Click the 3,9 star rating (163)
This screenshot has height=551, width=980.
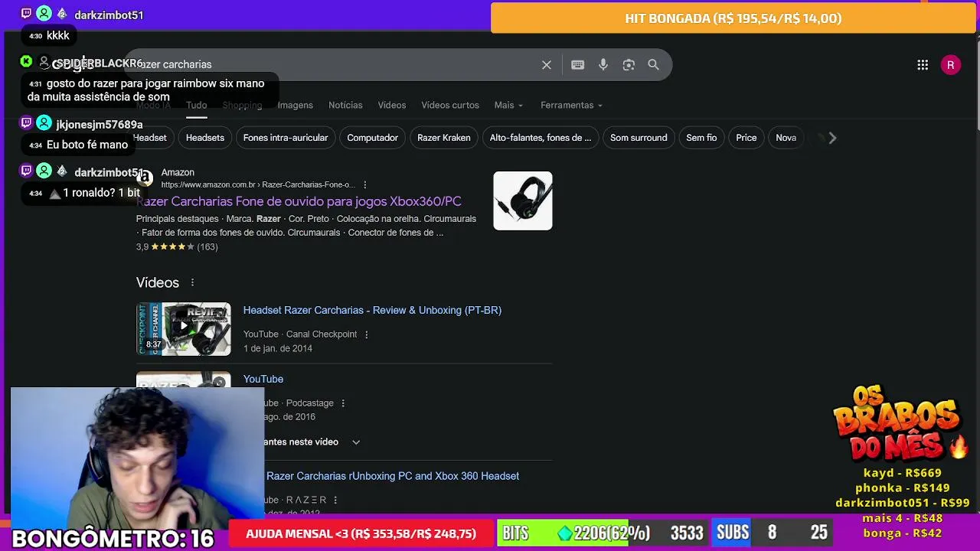click(x=177, y=247)
